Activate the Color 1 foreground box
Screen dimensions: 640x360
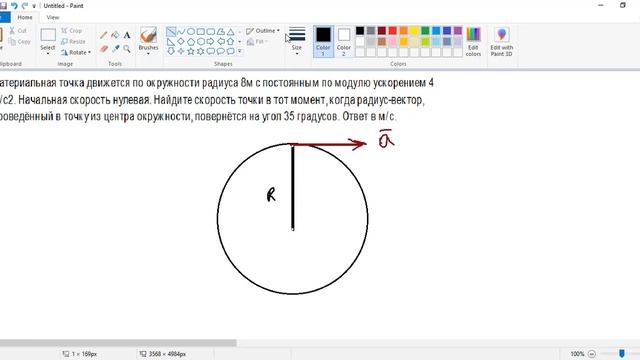click(323, 41)
